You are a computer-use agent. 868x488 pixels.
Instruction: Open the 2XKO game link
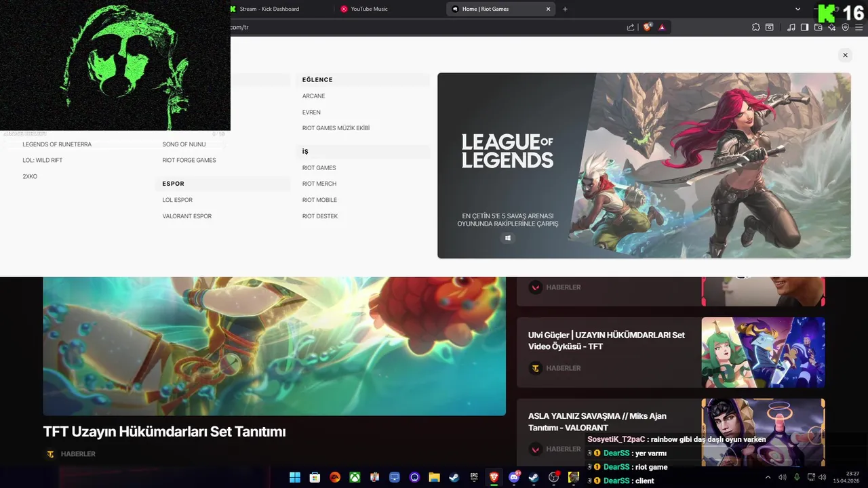tap(30, 176)
